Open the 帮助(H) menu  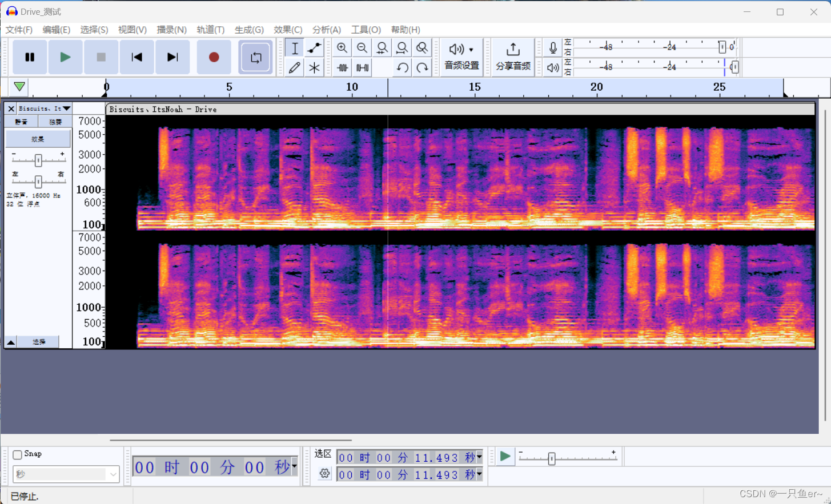click(x=406, y=30)
